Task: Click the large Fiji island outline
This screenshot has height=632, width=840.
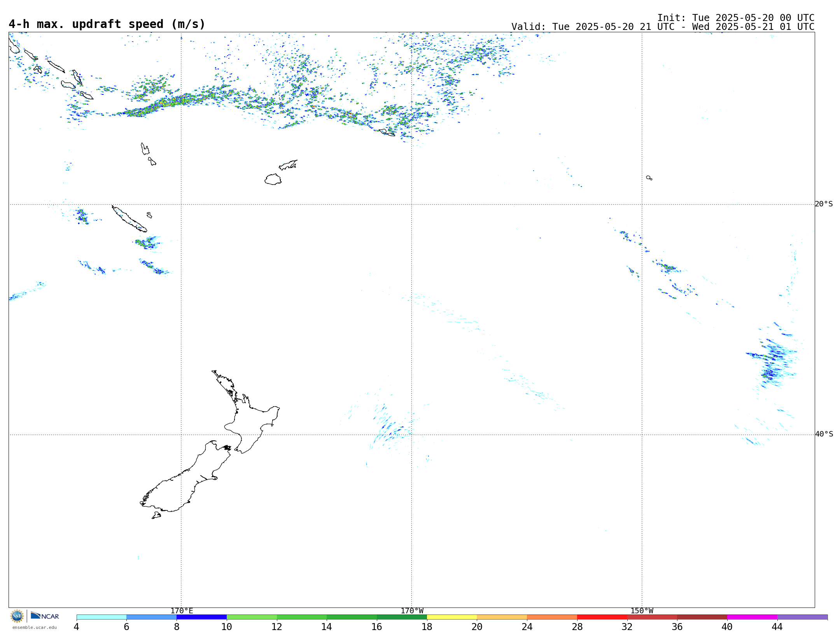Action: point(273,179)
